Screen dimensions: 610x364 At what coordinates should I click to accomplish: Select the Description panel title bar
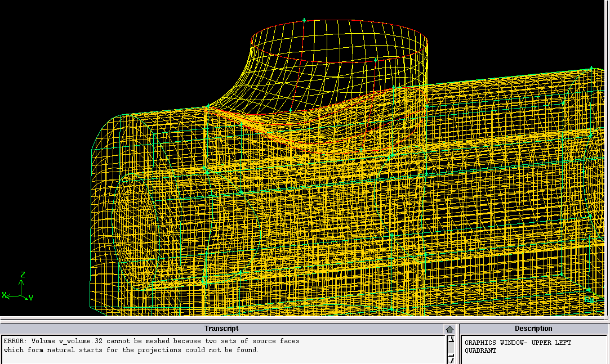[x=533, y=329]
